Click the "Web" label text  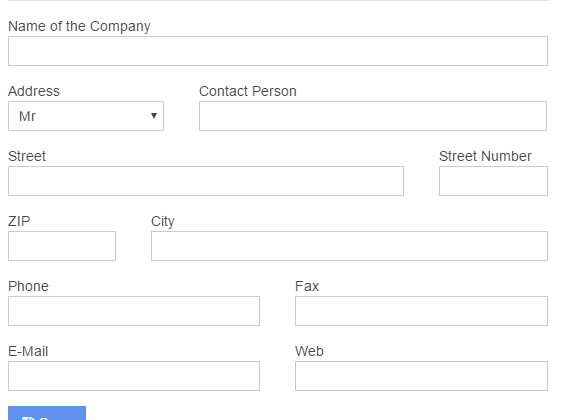tap(309, 351)
